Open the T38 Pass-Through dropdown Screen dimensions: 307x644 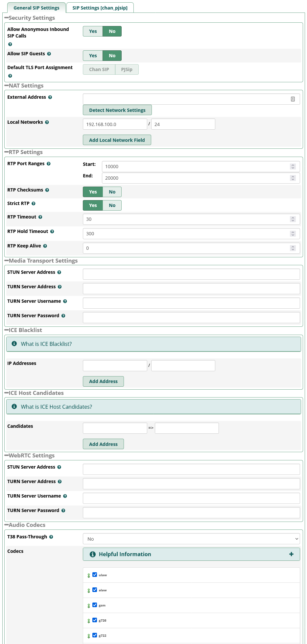(x=191, y=539)
